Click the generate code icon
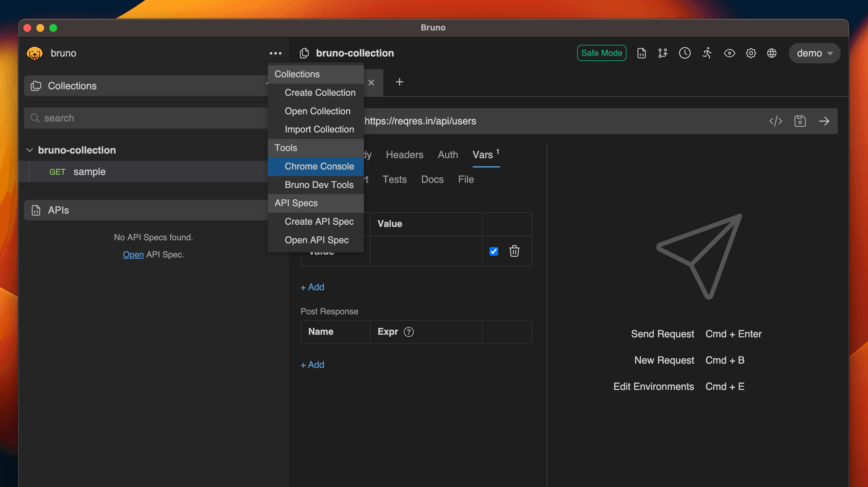This screenshot has width=868, height=487. click(x=775, y=121)
